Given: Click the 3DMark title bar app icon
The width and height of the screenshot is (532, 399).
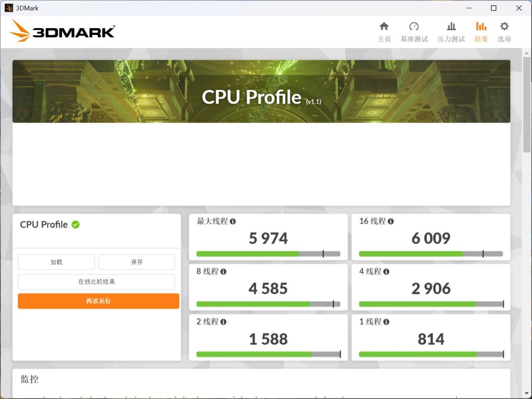Looking at the screenshot, I should [x=9, y=8].
